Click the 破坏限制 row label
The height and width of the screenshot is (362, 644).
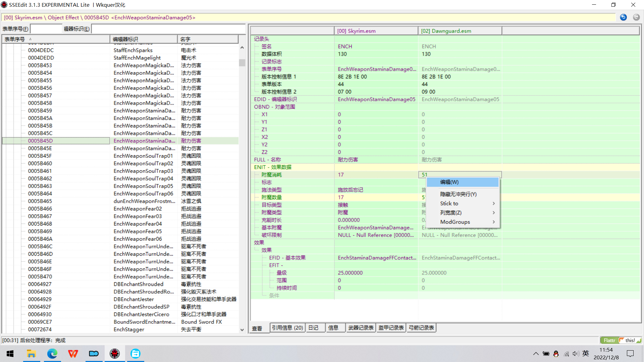[x=271, y=235]
